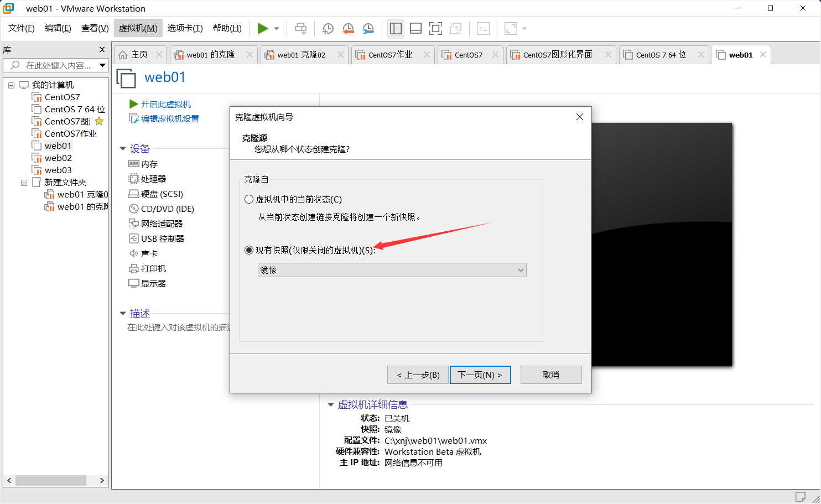Collapse the 虚拟机详细信息 section

coord(331,404)
